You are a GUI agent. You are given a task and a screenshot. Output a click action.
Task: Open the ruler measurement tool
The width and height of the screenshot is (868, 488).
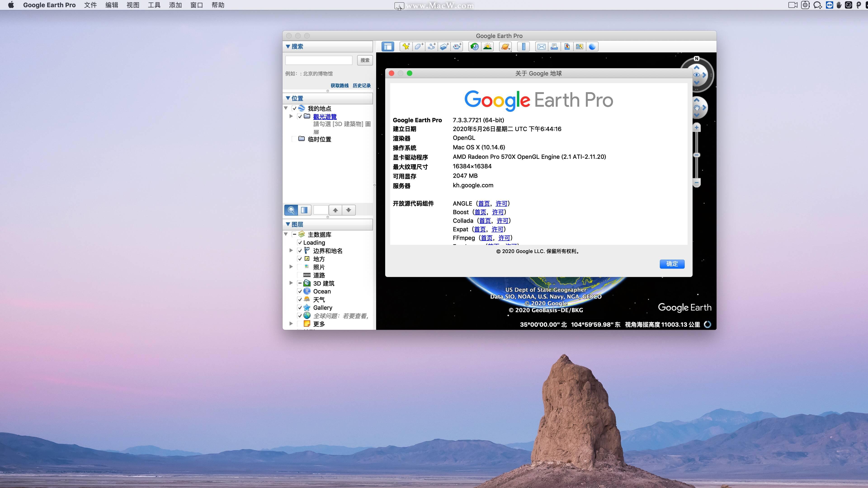(523, 47)
